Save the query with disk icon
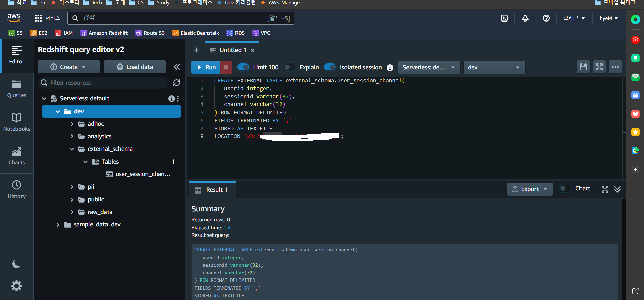Viewport: 644px width, 300px height. pos(584,67)
